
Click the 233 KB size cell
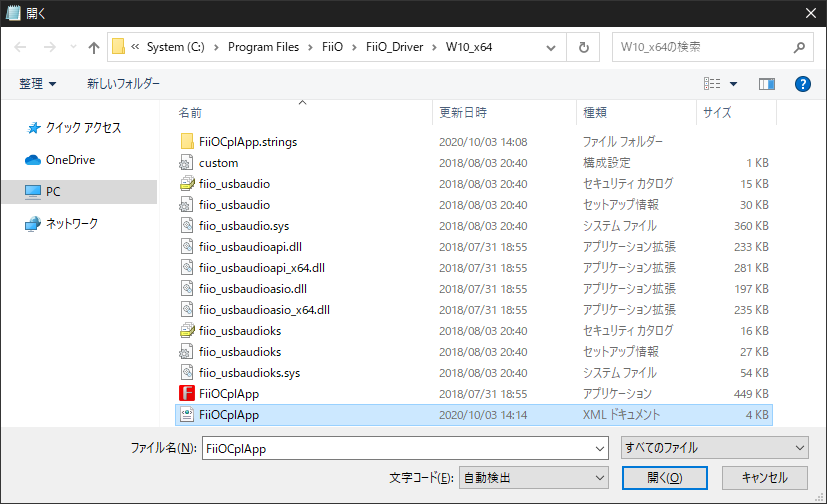[751, 247]
